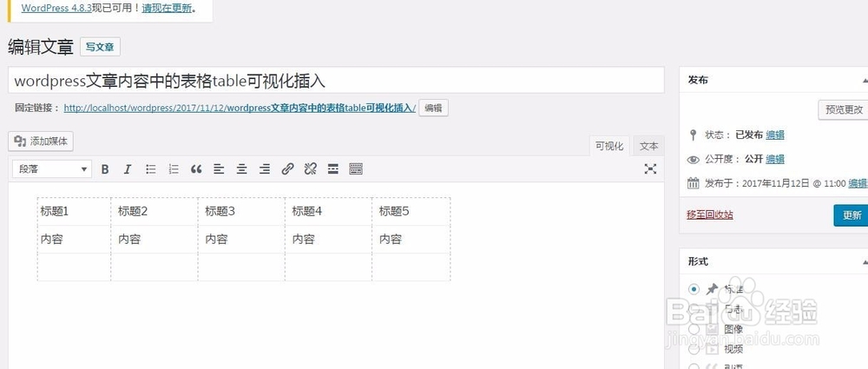Click table cell 标题3
This screenshot has height=369, width=868.
[241, 212]
